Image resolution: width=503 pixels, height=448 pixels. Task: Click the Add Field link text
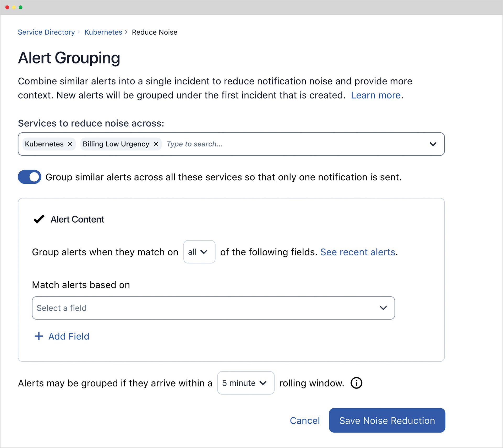(x=69, y=336)
